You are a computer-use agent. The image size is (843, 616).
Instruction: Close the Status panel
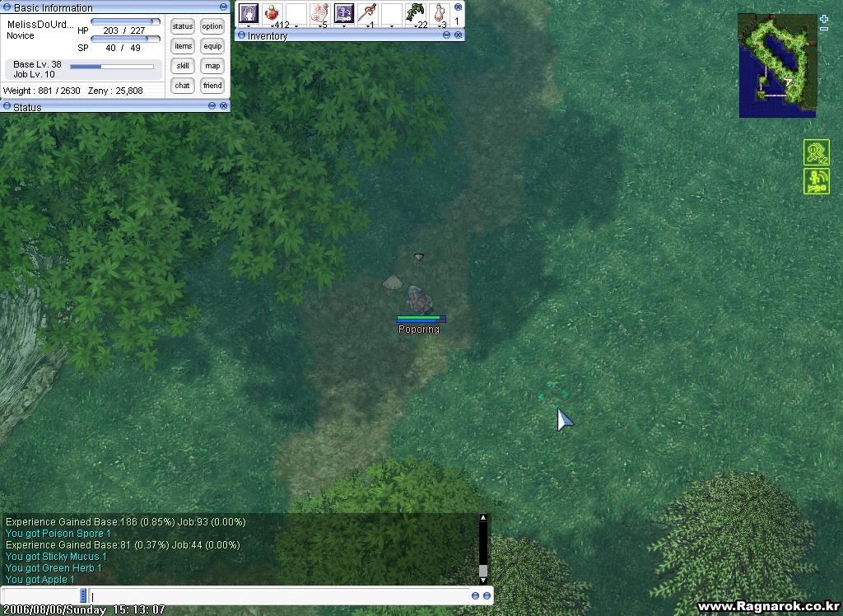click(224, 105)
